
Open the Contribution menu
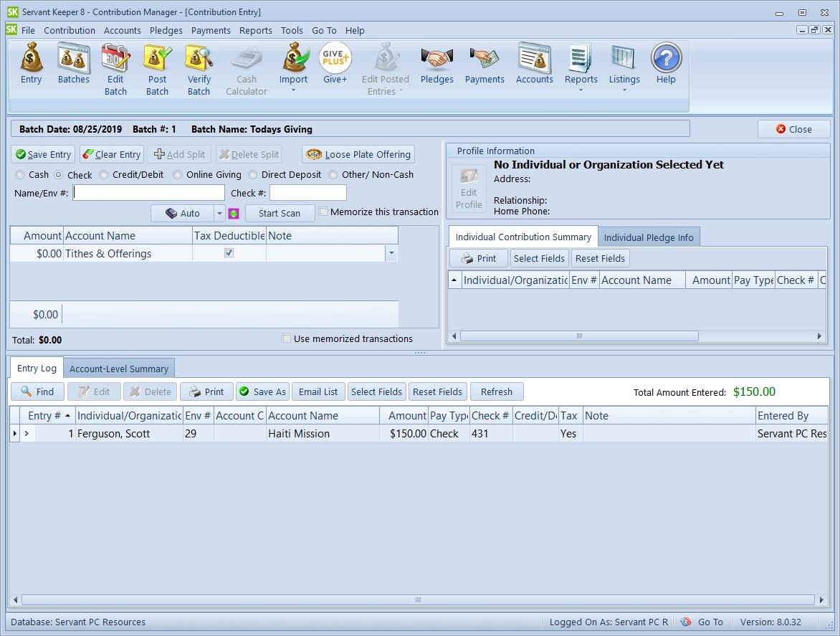[69, 30]
